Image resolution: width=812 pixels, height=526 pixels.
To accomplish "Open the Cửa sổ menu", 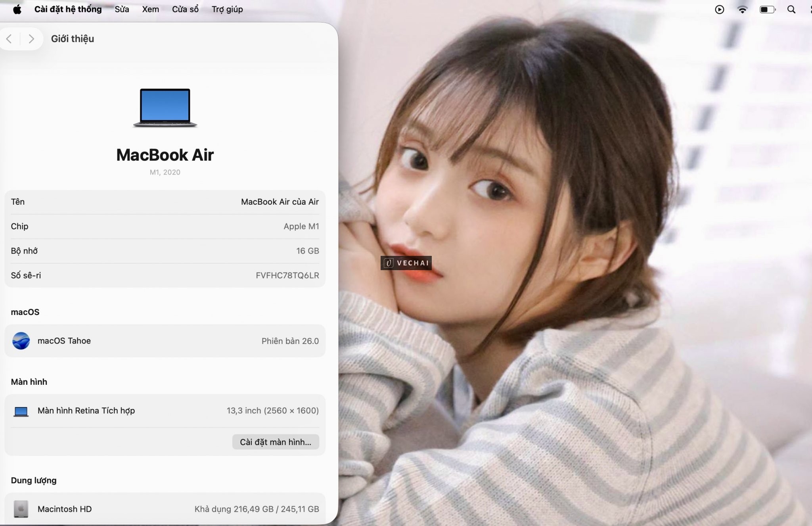I will click(185, 10).
